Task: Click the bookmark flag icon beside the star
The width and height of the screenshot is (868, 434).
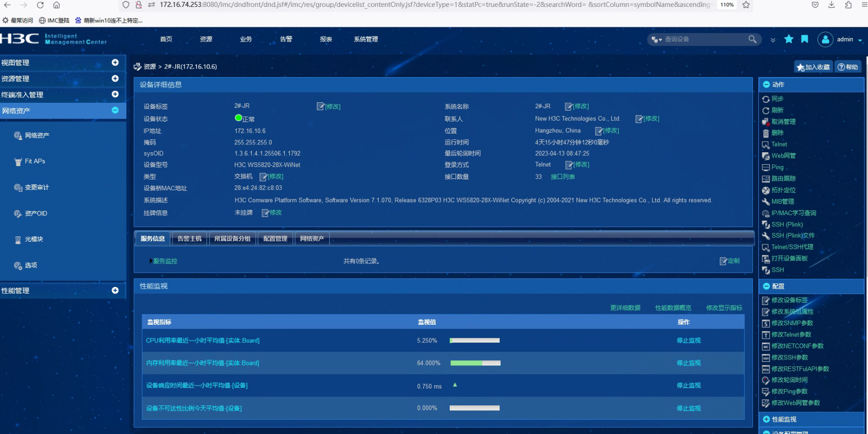Action: click(x=805, y=39)
